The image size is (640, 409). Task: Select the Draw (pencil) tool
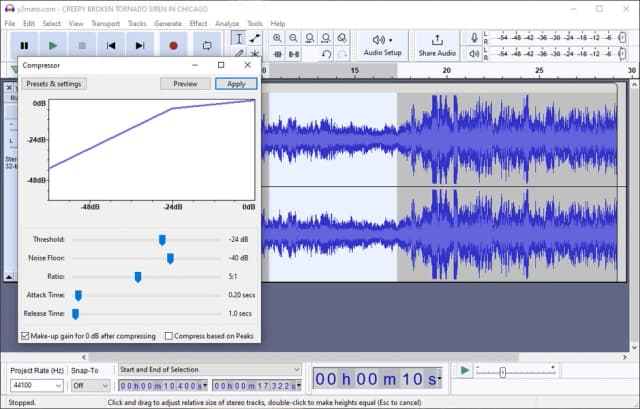(239, 53)
